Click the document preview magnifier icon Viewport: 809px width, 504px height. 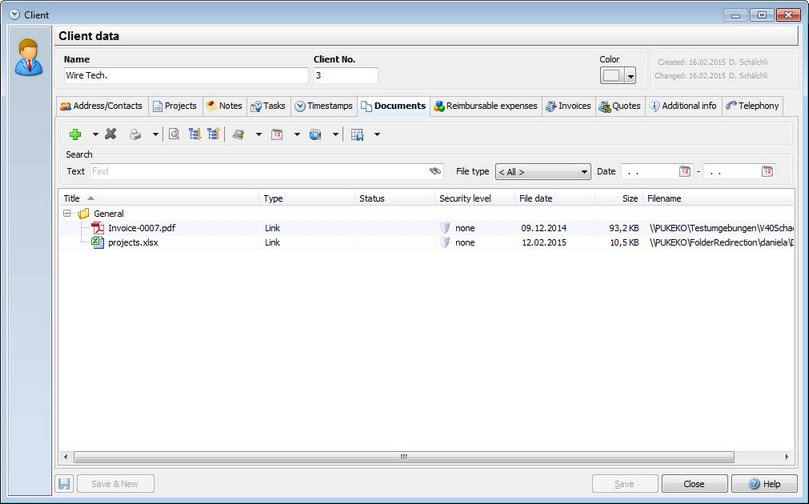tap(174, 135)
